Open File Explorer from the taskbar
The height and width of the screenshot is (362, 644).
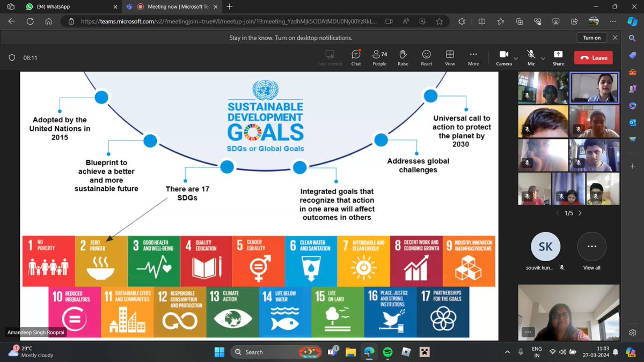pyautogui.click(x=350, y=352)
